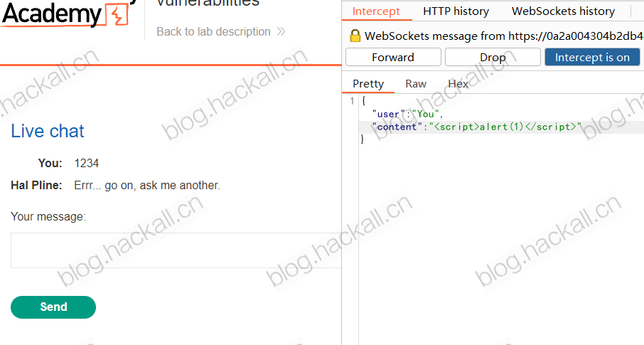Click the closing brace line in editor
Screen dimensions: 644x345
[x=363, y=139]
